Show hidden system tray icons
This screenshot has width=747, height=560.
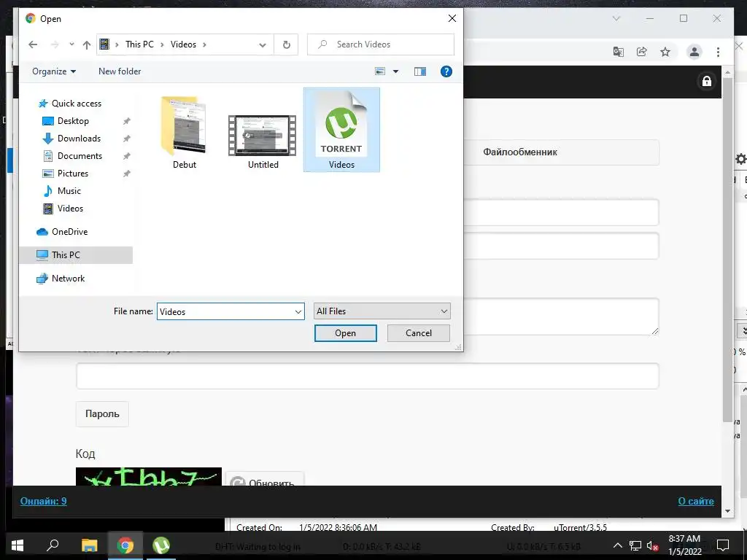click(617, 545)
